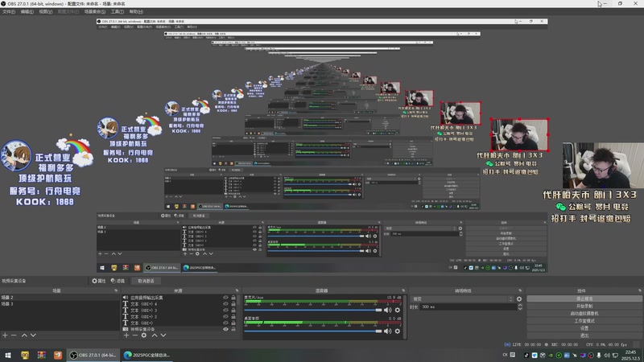Click the transition duration 300 ms field
The image size is (644, 362).
click(468, 307)
